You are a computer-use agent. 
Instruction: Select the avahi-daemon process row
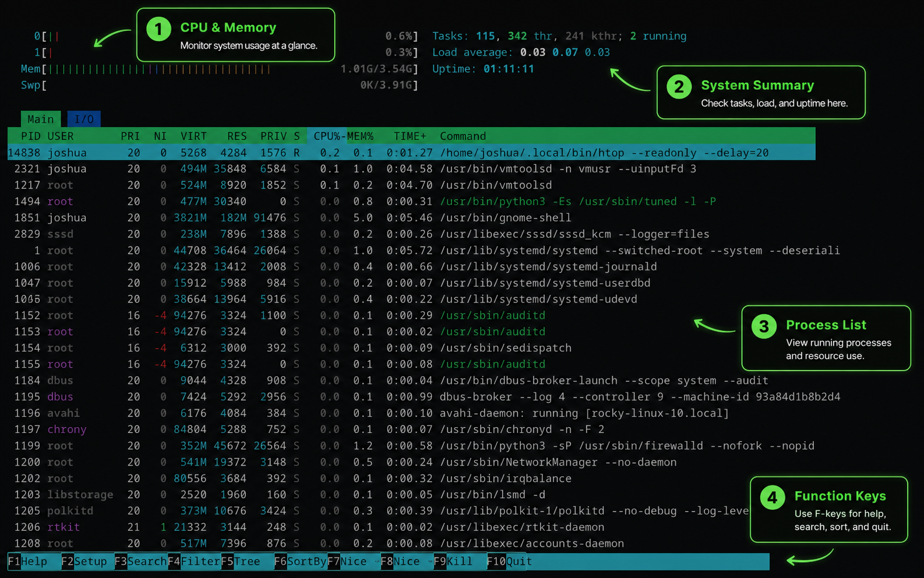tap(411, 413)
